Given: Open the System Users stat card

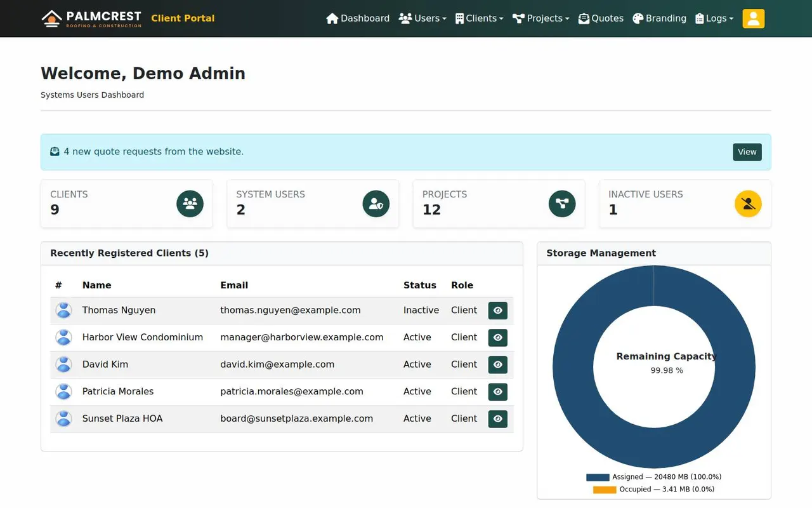Looking at the screenshot, I should click(313, 204).
